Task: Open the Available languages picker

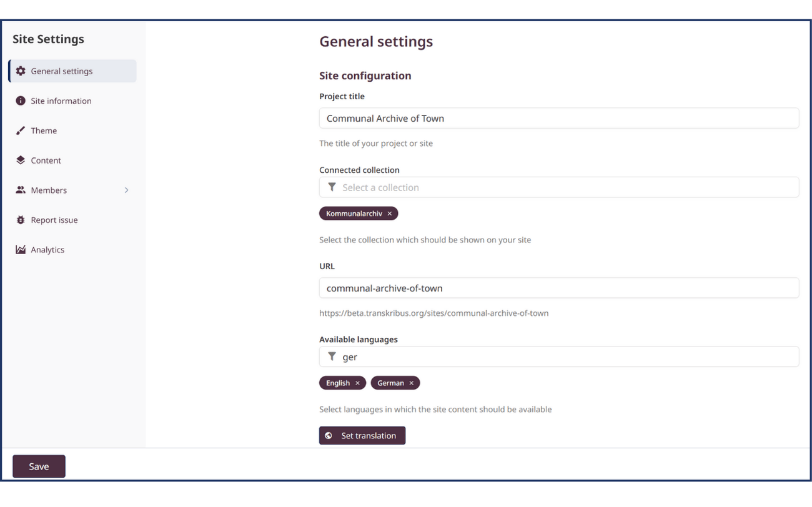Action: [x=437, y=356]
